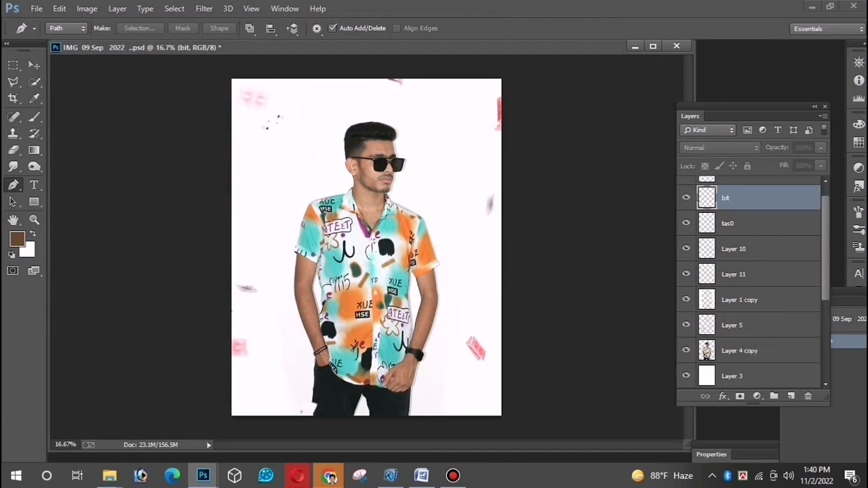Screen dimensions: 868x488
Task: Hide Layer 1 copy visibility eye
Action: click(x=686, y=300)
